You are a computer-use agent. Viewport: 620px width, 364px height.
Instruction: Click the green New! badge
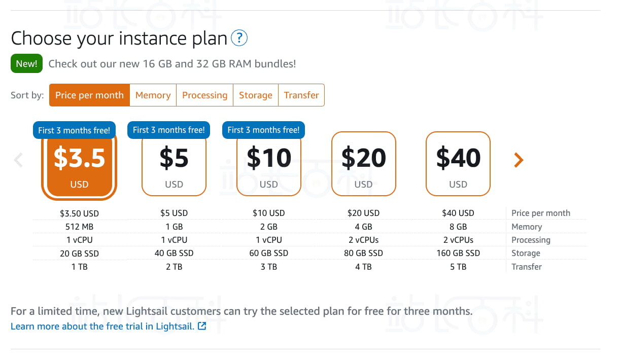[x=26, y=64]
